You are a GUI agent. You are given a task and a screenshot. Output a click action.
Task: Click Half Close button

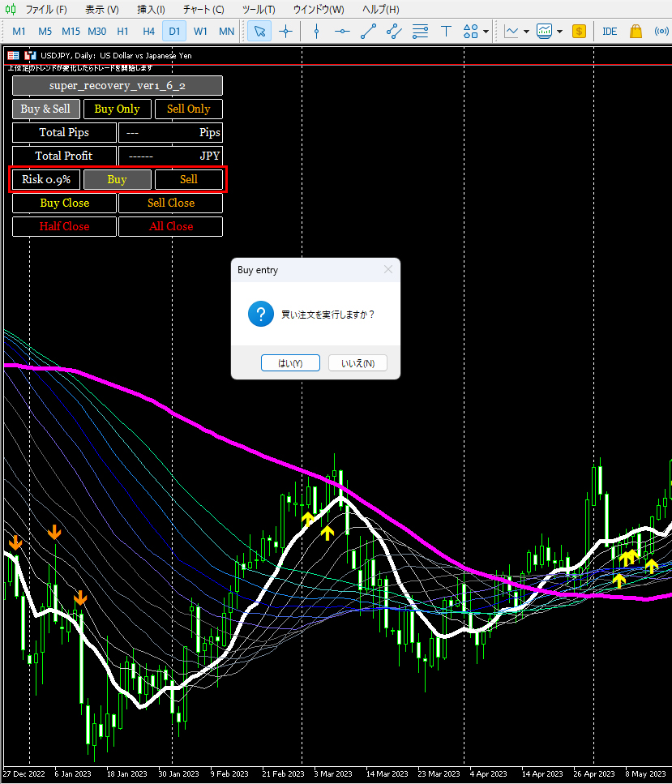[65, 226]
